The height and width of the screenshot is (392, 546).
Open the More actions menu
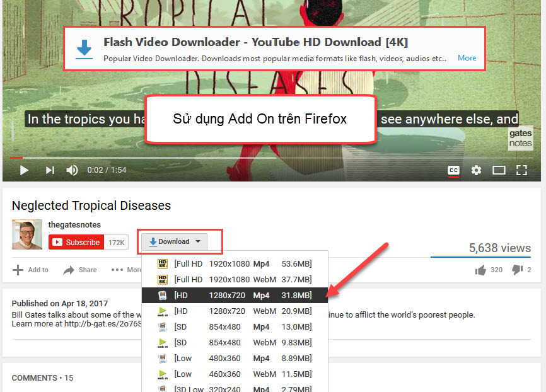point(126,270)
